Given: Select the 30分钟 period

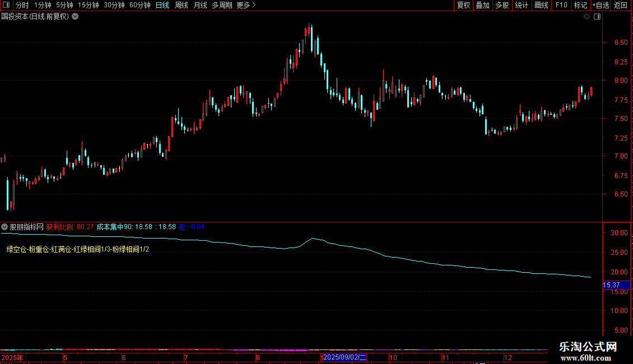Looking at the screenshot, I should (x=114, y=5).
